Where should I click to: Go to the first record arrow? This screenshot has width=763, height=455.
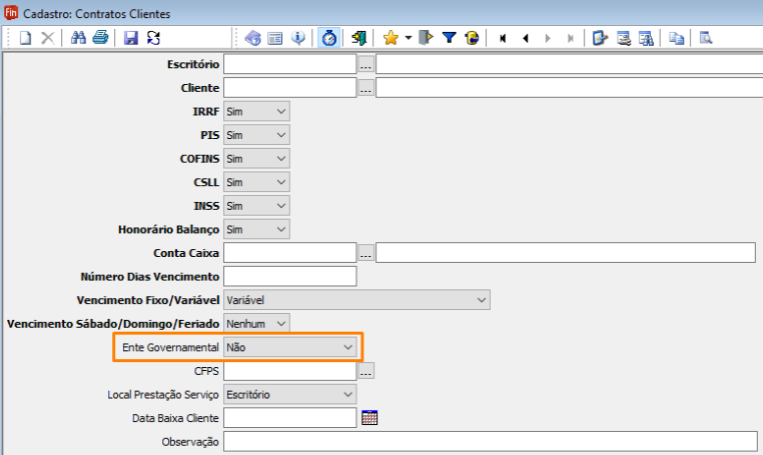coord(502,38)
